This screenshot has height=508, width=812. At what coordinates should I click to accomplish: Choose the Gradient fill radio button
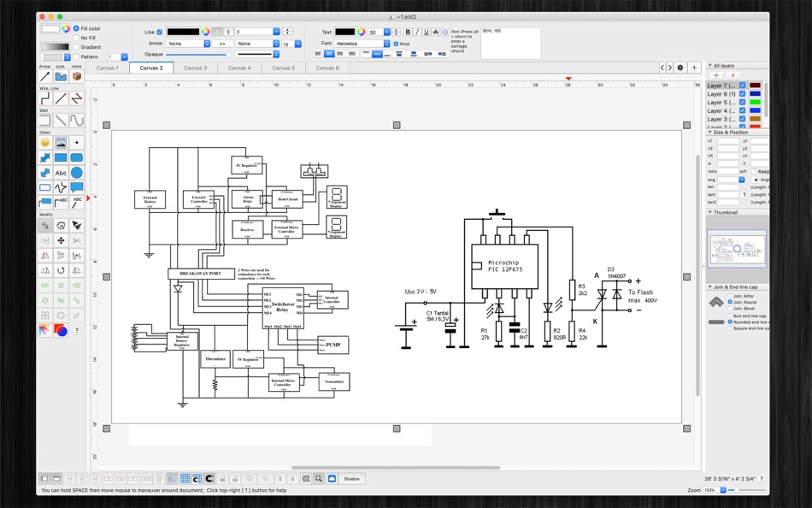[x=76, y=47]
